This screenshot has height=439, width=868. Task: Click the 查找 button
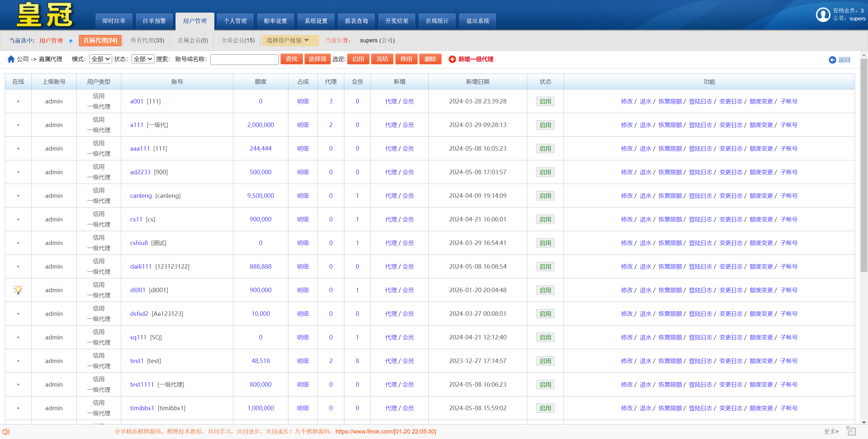[x=291, y=59]
